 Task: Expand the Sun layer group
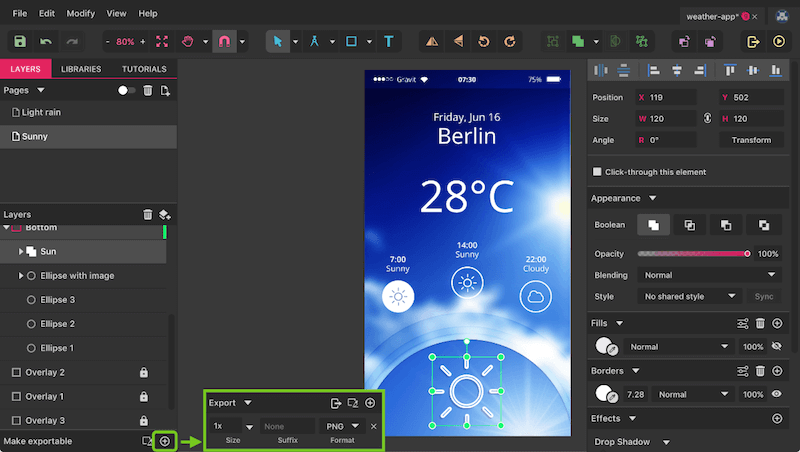pos(21,252)
